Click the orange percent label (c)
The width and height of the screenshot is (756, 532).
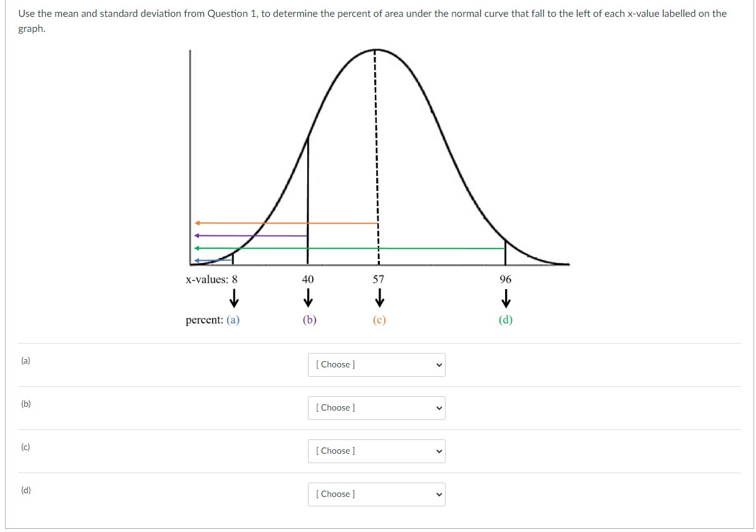click(379, 320)
